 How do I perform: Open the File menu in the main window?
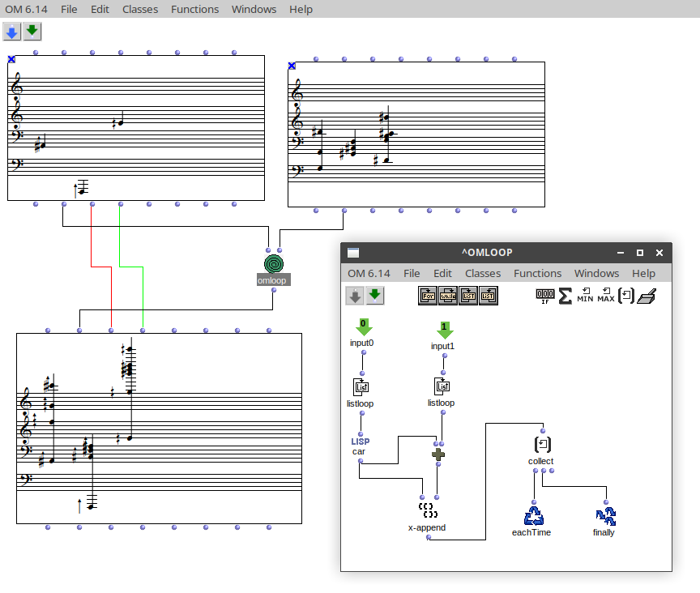pos(69,10)
